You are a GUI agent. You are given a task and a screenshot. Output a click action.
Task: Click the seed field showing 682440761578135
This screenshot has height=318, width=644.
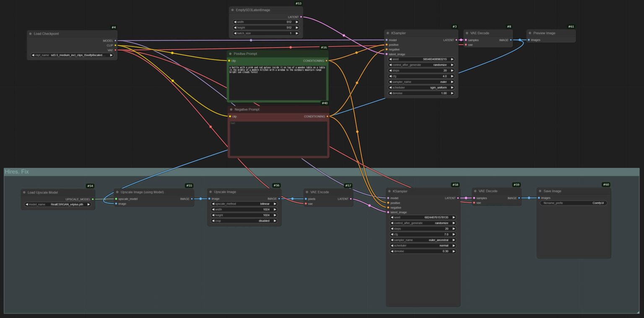click(x=423, y=217)
